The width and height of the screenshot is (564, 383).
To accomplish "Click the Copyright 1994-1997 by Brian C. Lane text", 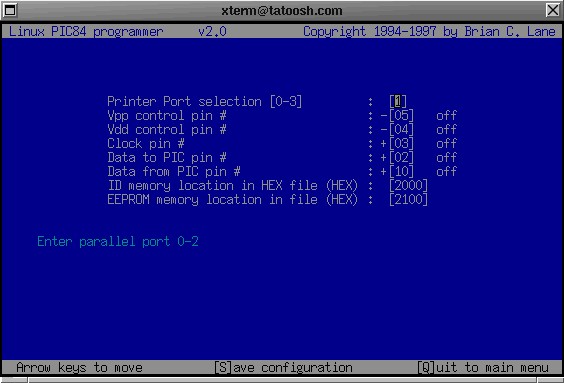I will click(x=429, y=32).
